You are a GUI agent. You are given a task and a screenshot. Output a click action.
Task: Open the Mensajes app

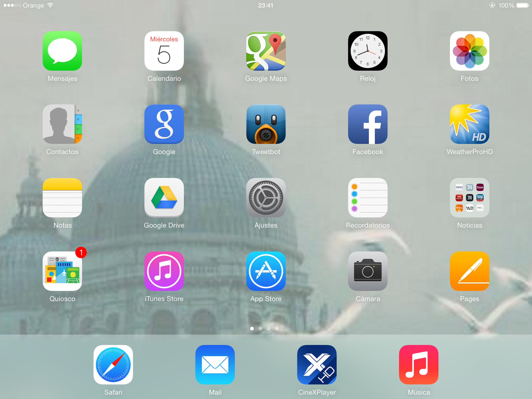tap(62, 51)
